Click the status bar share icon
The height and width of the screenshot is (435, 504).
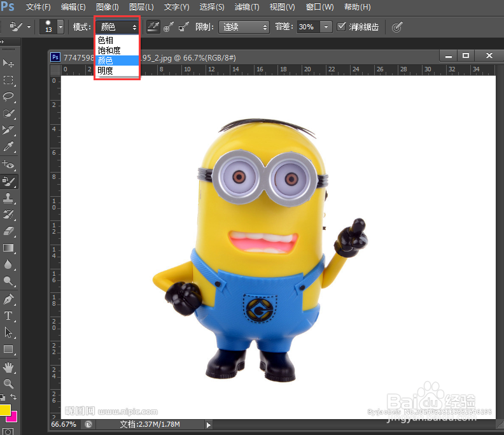[x=88, y=424]
